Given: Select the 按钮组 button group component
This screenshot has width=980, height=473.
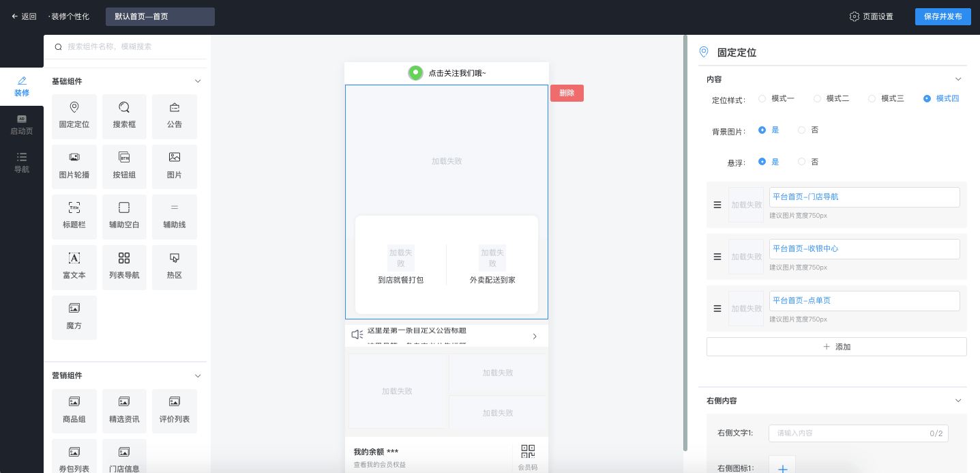Looking at the screenshot, I should click(124, 166).
